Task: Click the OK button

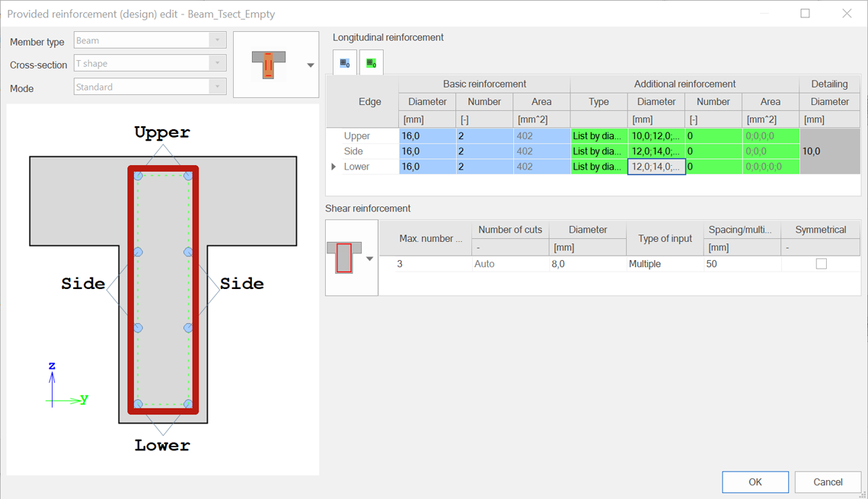Action: click(x=755, y=482)
